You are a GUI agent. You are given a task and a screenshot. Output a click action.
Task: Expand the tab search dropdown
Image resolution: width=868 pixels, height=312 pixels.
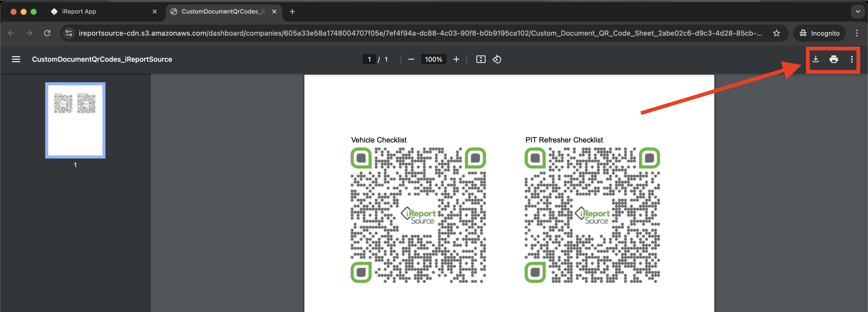(x=857, y=12)
